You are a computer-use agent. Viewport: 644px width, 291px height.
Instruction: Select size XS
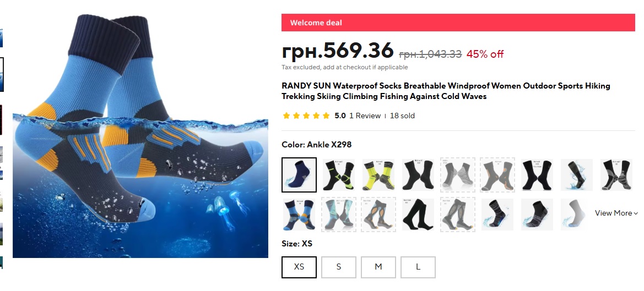(299, 267)
